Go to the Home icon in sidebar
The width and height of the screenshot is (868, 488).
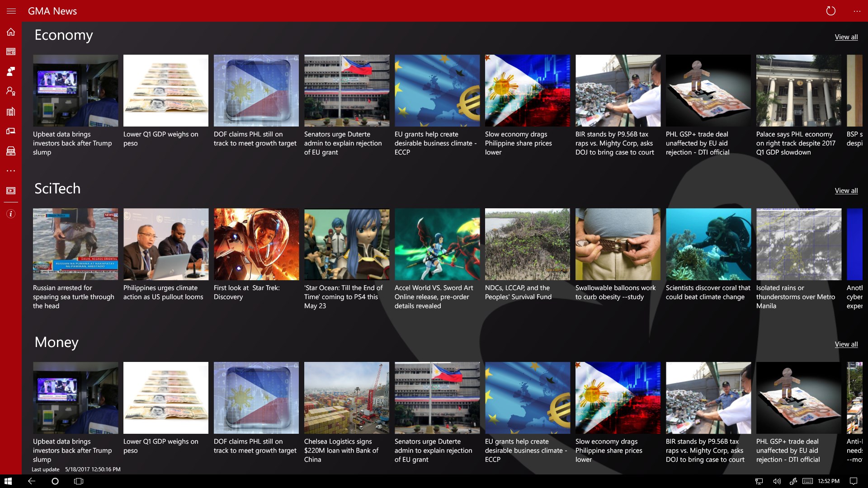(11, 32)
